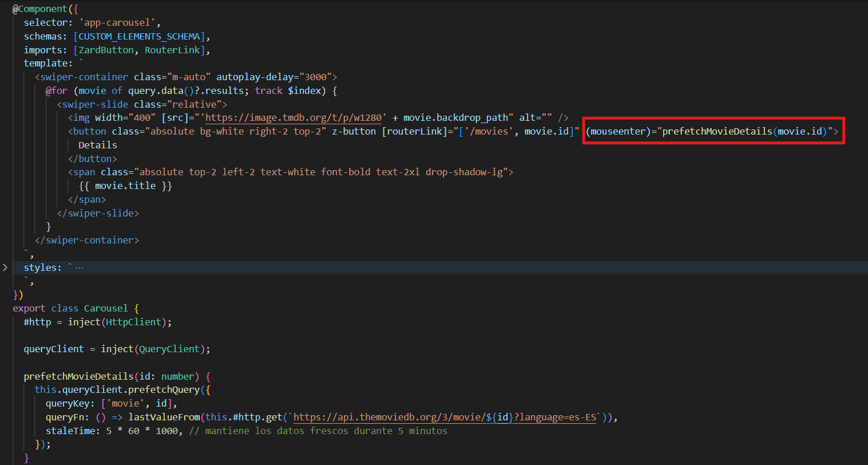
Task: Click the closing </swiper-slide> tag
Action: (x=98, y=213)
